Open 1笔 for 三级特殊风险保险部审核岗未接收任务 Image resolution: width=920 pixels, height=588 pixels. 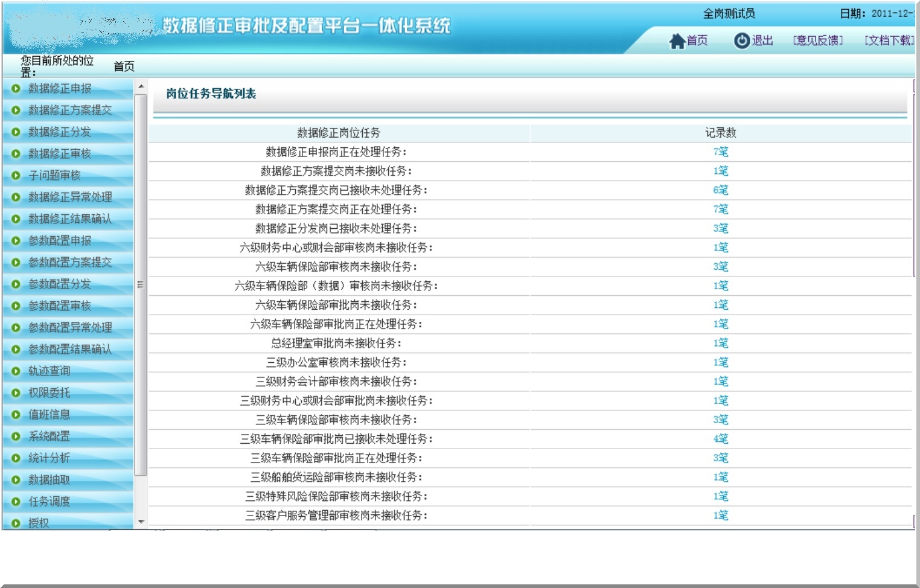(721, 496)
